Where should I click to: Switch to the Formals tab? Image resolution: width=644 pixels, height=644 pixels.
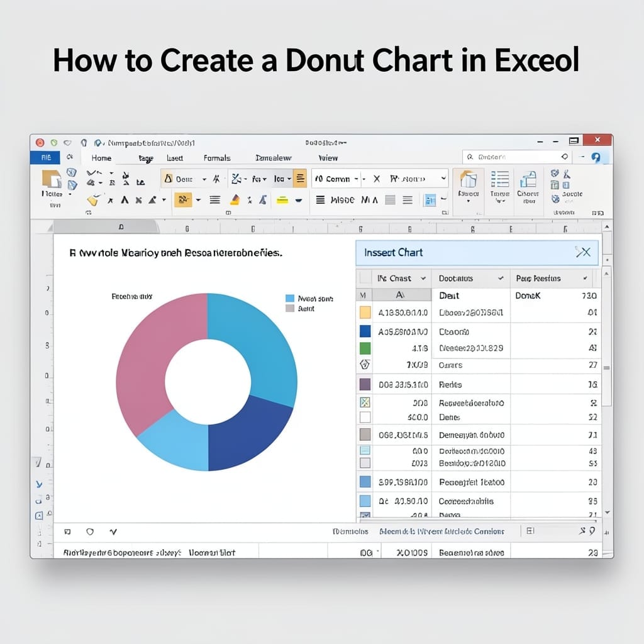[x=217, y=158]
